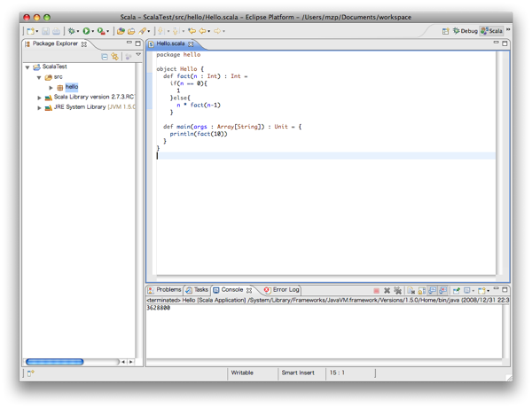
Task: Click the Search flashlight icon
Action: tap(142, 31)
